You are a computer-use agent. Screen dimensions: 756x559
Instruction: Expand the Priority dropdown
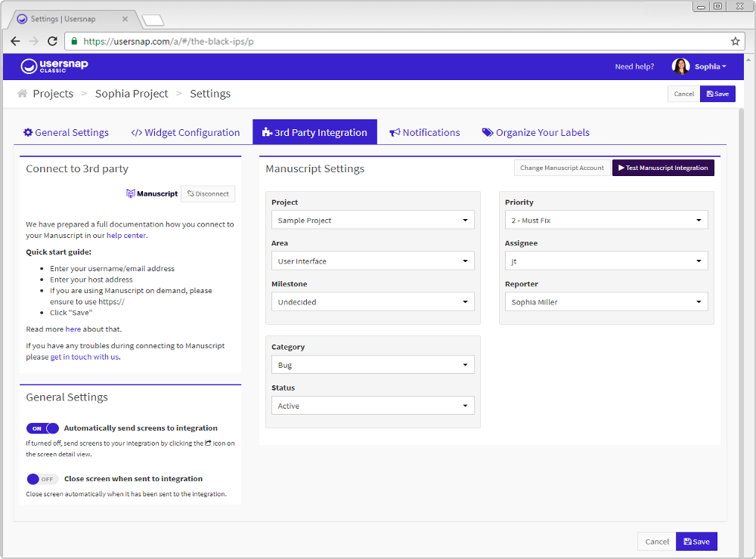(606, 221)
